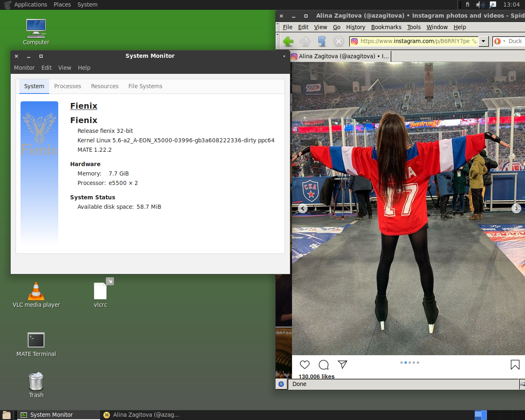Click the browser back arrow button

point(288,41)
